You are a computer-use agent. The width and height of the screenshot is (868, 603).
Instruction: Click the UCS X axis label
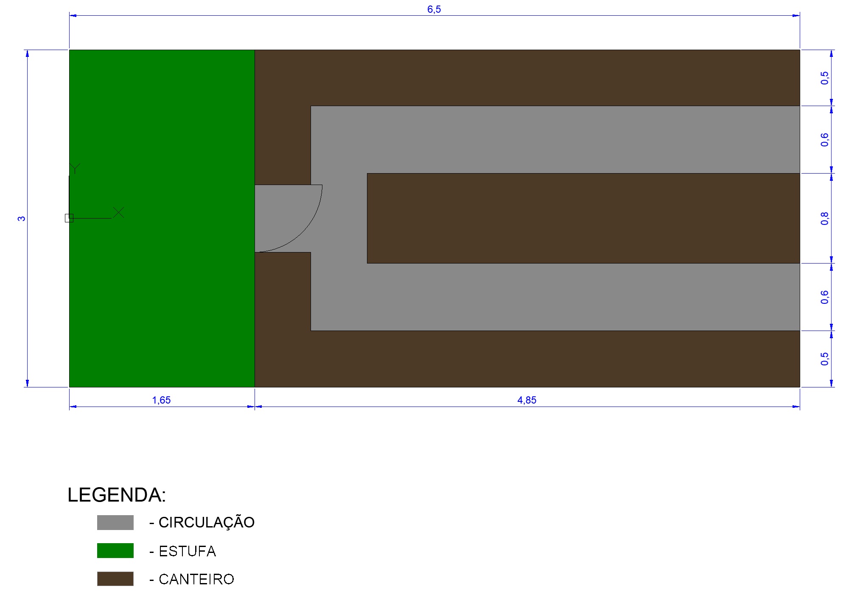click(x=119, y=212)
